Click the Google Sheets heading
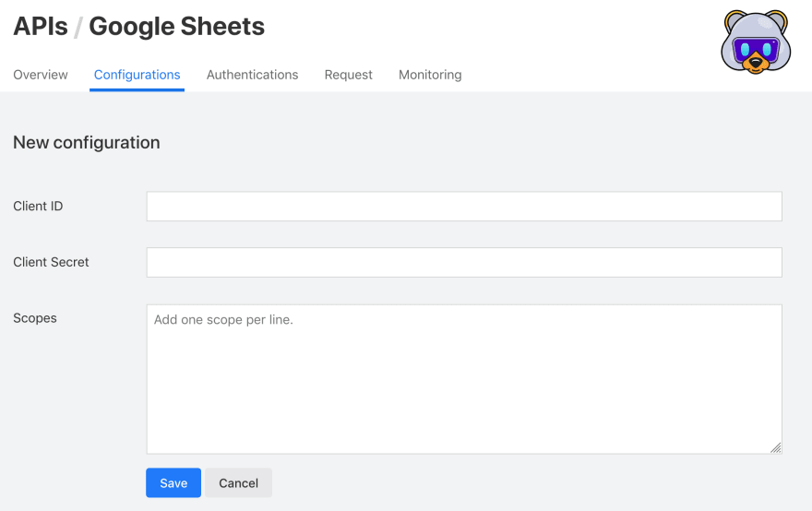This screenshot has height=511, width=812. point(176,27)
